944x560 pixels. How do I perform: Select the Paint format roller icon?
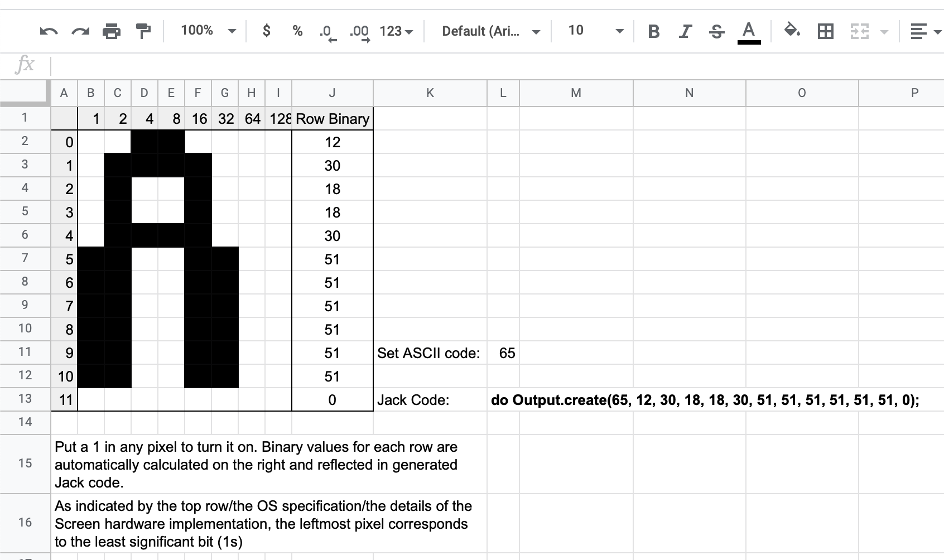[143, 31]
